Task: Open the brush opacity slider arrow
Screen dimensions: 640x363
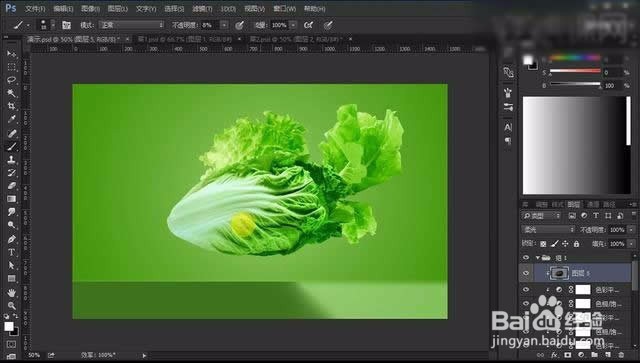Action: click(224, 25)
